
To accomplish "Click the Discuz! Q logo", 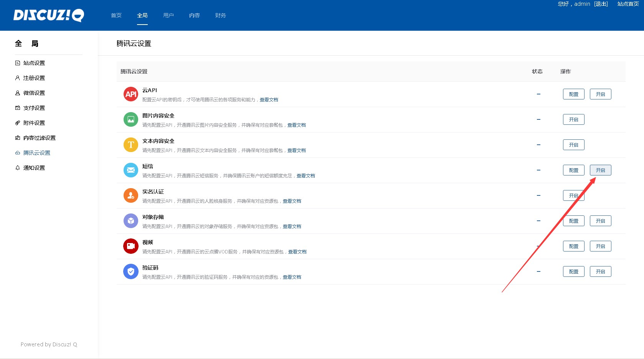I will (49, 15).
